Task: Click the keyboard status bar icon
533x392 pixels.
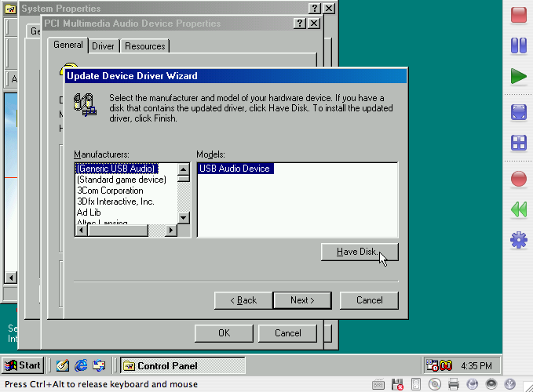Action: click(378, 384)
